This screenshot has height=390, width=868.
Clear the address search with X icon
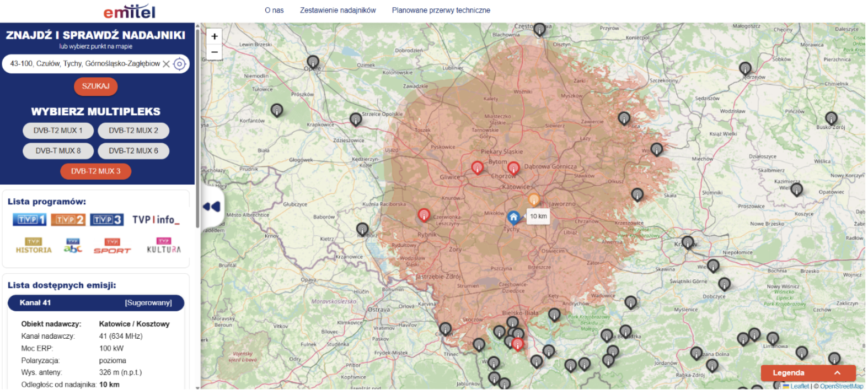coord(166,64)
